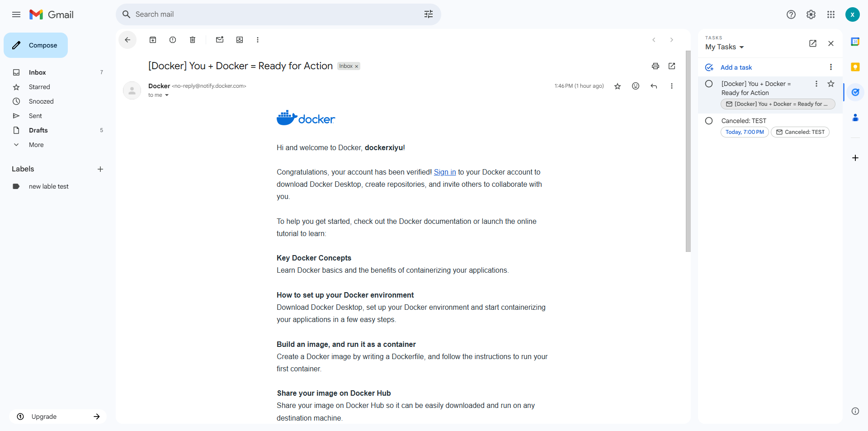This screenshot has width=868, height=431.
Task: Mark 'Canceled: TEST' task complete
Action: point(709,121)
